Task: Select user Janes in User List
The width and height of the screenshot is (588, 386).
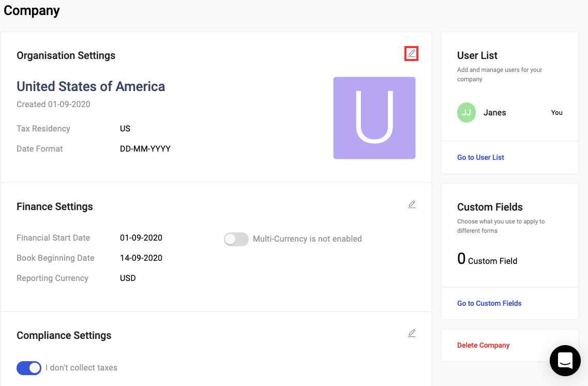Action: click(494, 112)
